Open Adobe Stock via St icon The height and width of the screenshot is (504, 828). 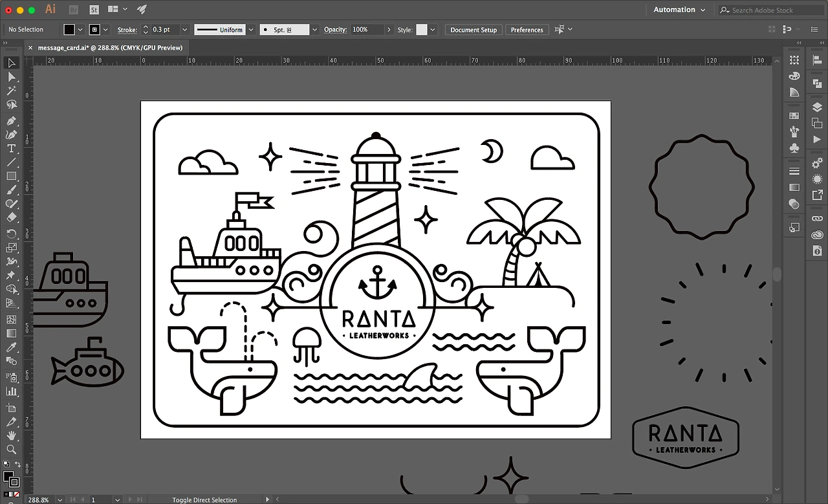(94, 10)
